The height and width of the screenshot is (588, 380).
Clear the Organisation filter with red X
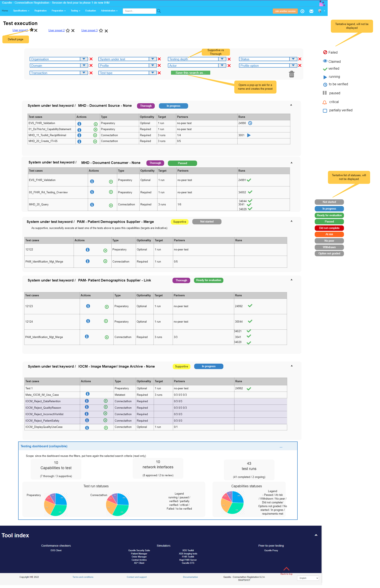click(91, 59)
